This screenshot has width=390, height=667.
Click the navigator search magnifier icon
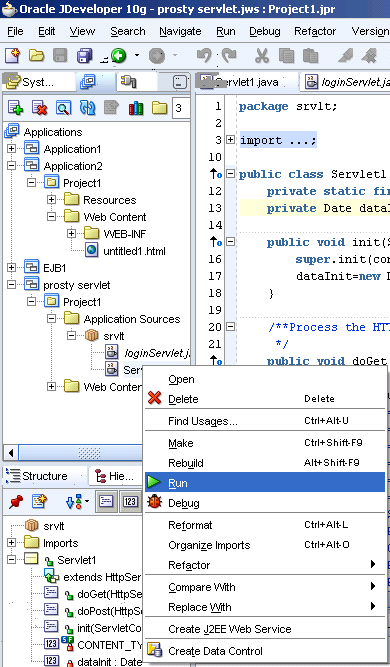point(63,108)
